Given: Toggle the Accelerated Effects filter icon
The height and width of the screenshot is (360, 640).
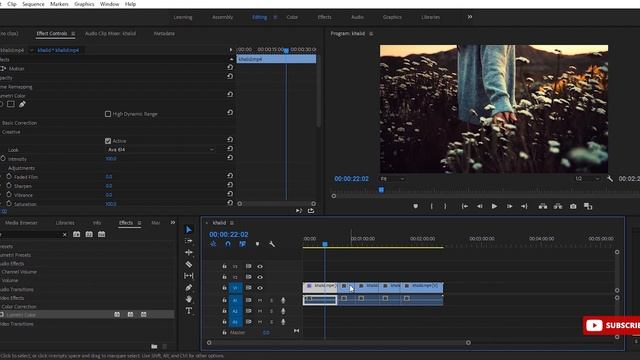Looking at the screenshot, I should click(76, 234).
